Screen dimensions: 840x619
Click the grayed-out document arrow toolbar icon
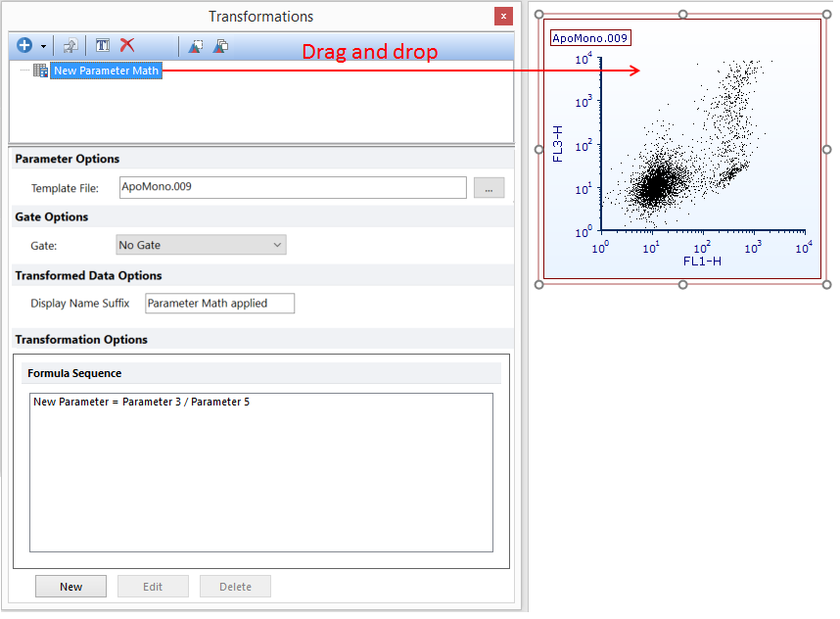tap(70, 46)
